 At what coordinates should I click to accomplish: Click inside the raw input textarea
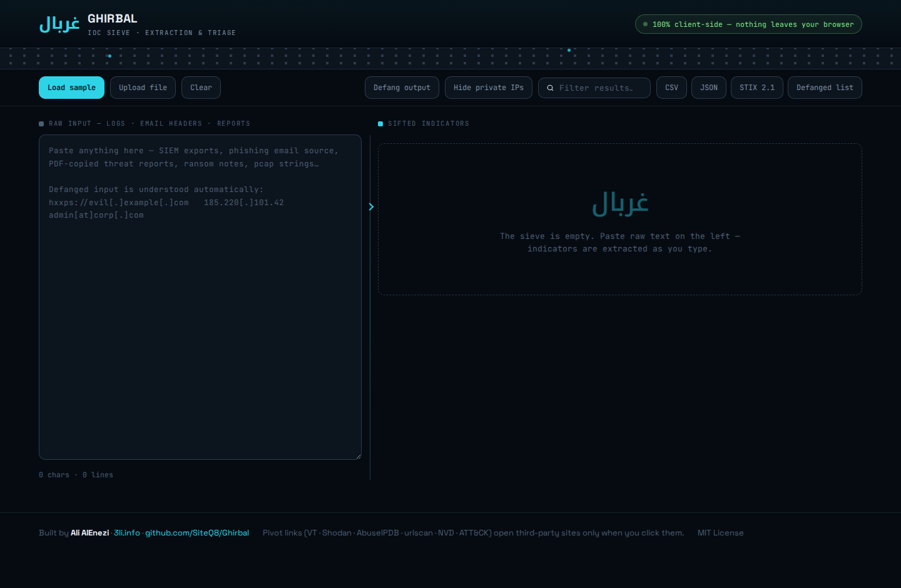(x=200, y=297)
